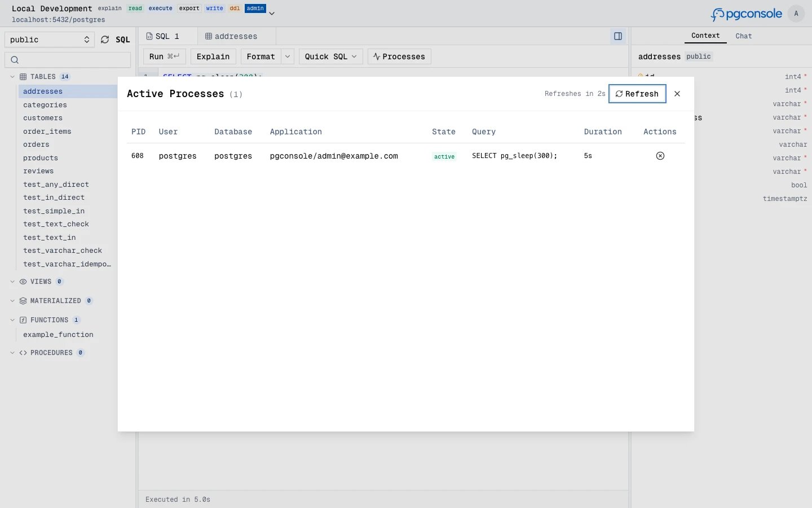Open the public schema selector
Image resolution: width=812 pixels, height=508 pixels.
pos(50,40)
